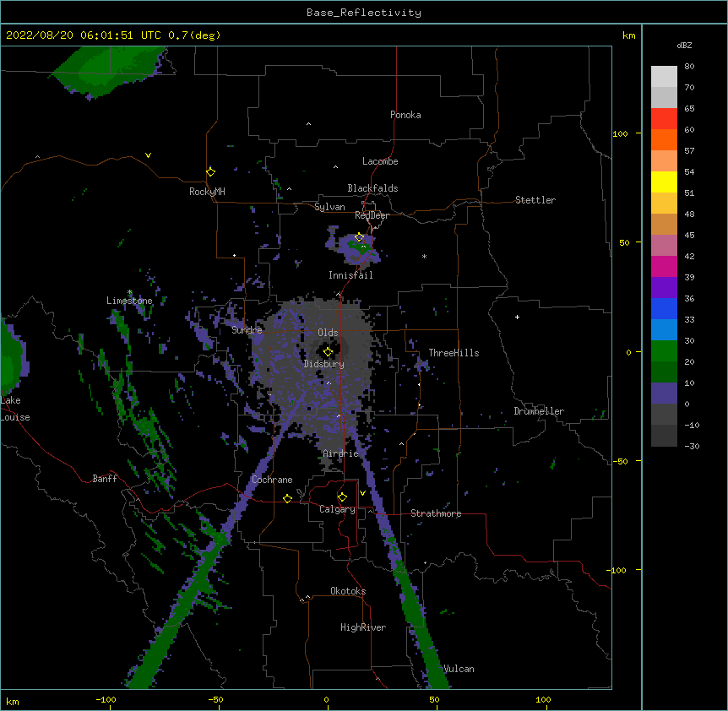Select the white plus marker north of Drumheller
Screen dimensions: 728x711
[517, 317]
